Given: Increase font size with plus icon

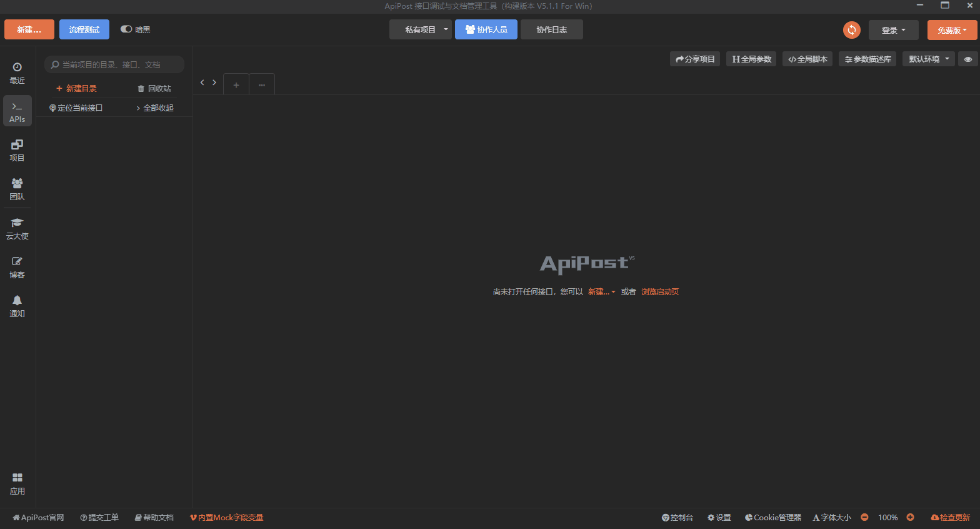Looking at the screenshot, I should tap(910, 517).
